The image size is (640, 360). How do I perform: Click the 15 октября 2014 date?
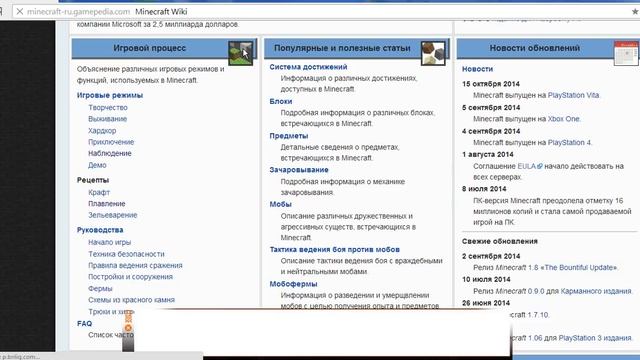click(491, 84)
